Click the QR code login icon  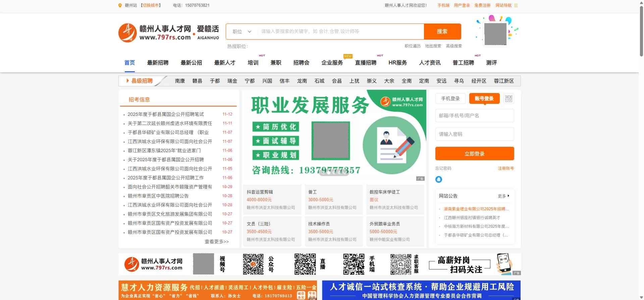pyautogui.click(x=508, y=98)
